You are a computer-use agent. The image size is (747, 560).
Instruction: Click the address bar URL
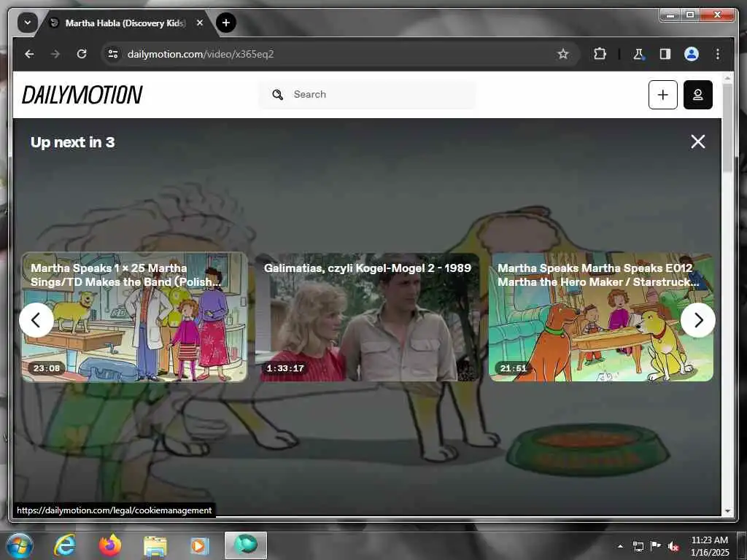point(201,54)
